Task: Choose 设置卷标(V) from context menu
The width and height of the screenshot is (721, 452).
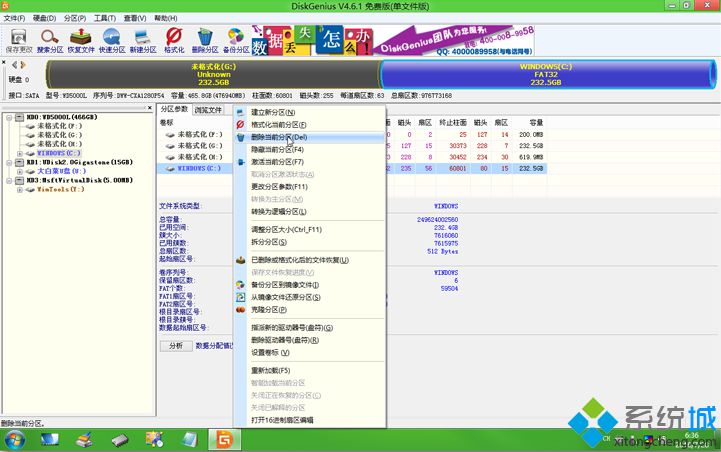Action: point(309,352)
